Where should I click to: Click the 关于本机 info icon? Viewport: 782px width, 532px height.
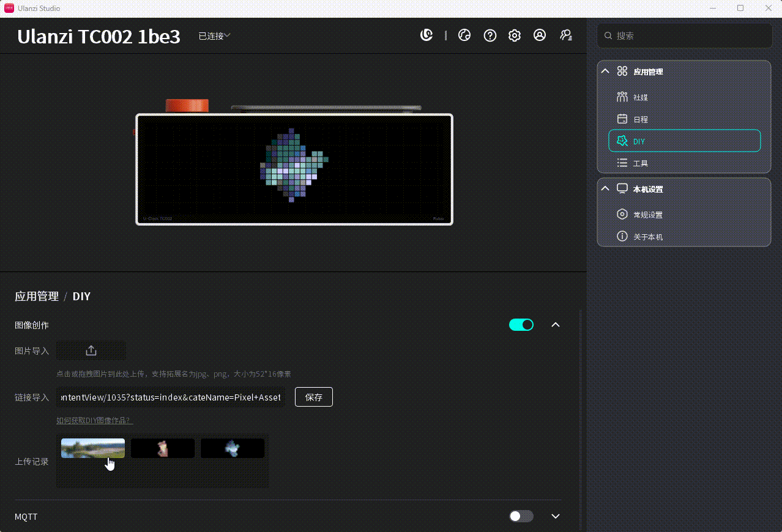(622, 236)
